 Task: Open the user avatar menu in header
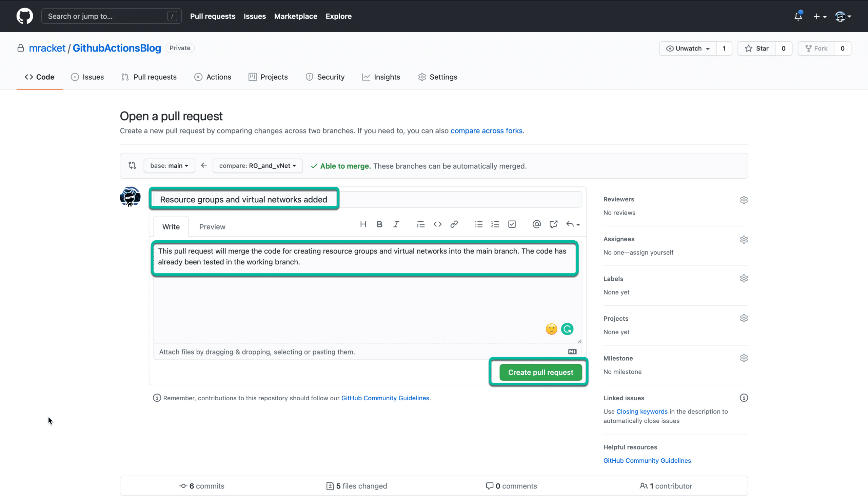pos(843,16)
